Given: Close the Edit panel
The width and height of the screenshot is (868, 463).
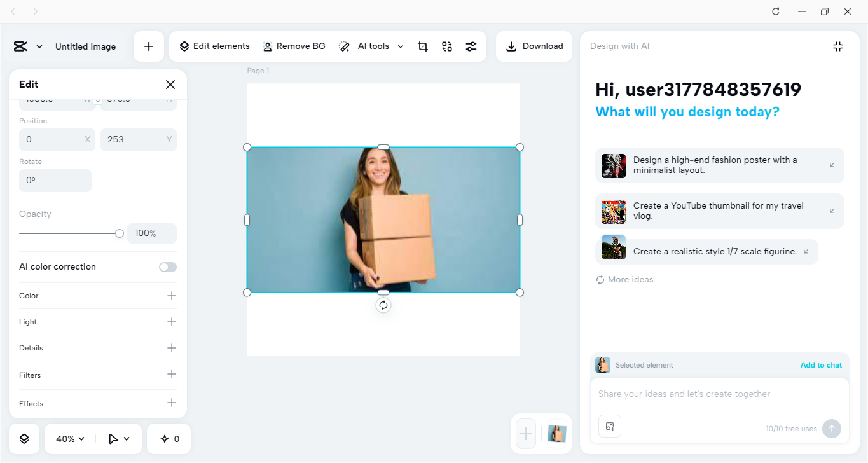Looking at the screenshot, I should click(x=170, y=85).
